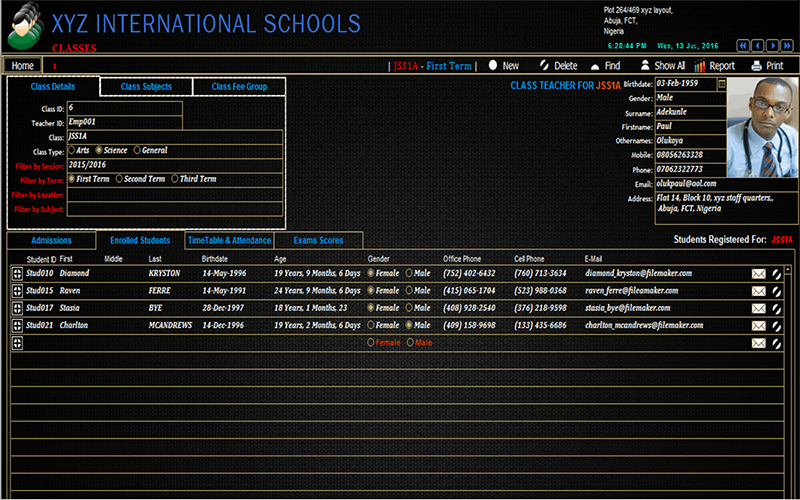Switch to the Class Subjects tab
Image resolution: width=800 pixels, height=500 pixels.
[146, 87]
